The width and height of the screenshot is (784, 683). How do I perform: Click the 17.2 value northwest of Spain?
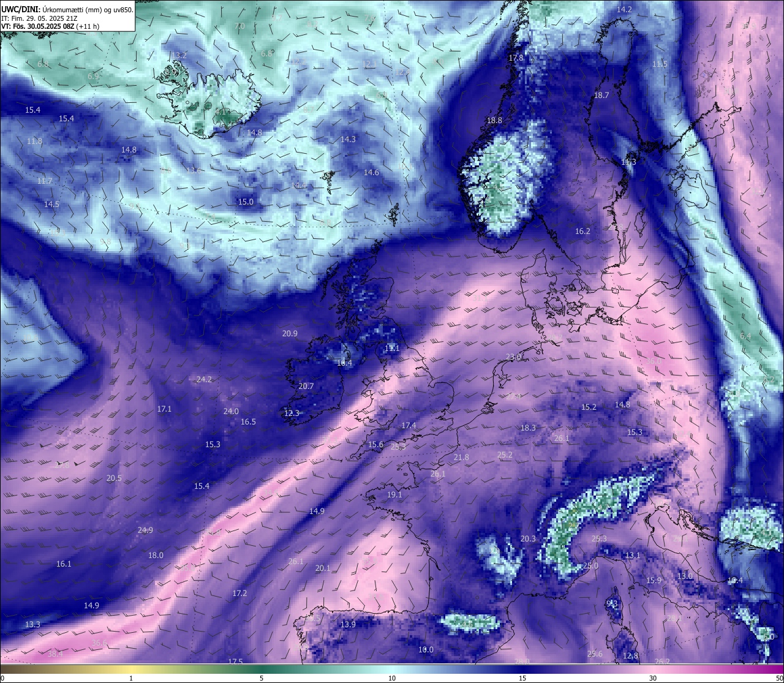coord(239,594)
